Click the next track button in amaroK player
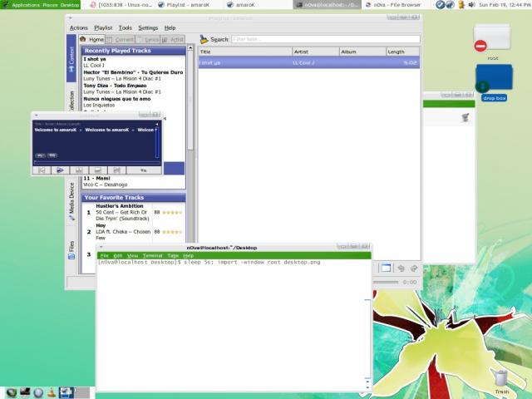The width and height of the screenshot is (532, 399). coord(116,170)
